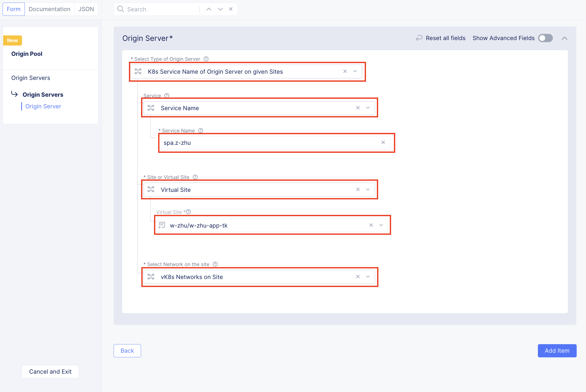Click help icon beside Select Network on the site
This screenshot has height=392, width=586.
[215, 264]
